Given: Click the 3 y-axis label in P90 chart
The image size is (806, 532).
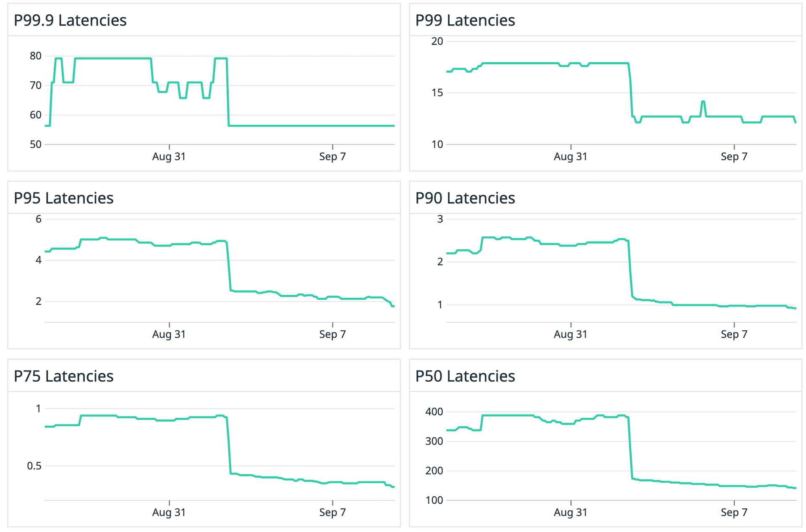Looking at the screenshot, I should click(x=440, y=219).
